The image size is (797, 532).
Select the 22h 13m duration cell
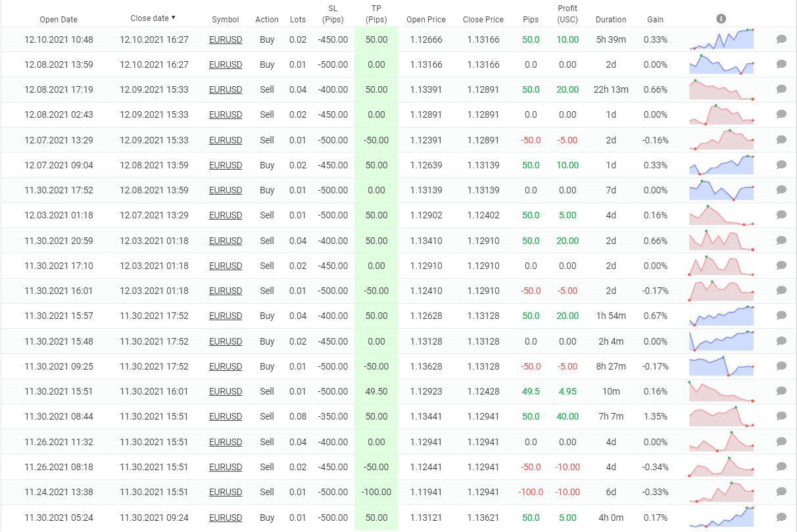click(x=611, y=89)
